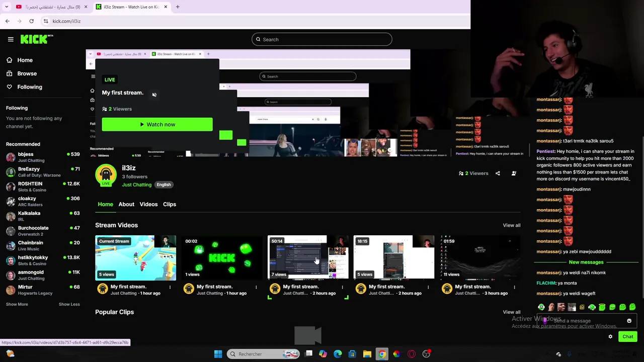
Task: Click the Watch now button
Action: (157, 124)
